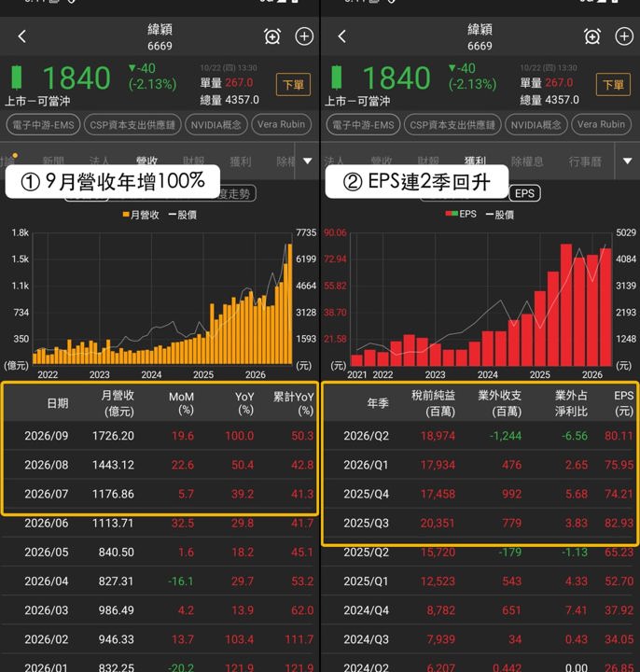Screen dimensions: 640x672
Task: Select the 2026/07 revenue row
Action: point(160,494)
